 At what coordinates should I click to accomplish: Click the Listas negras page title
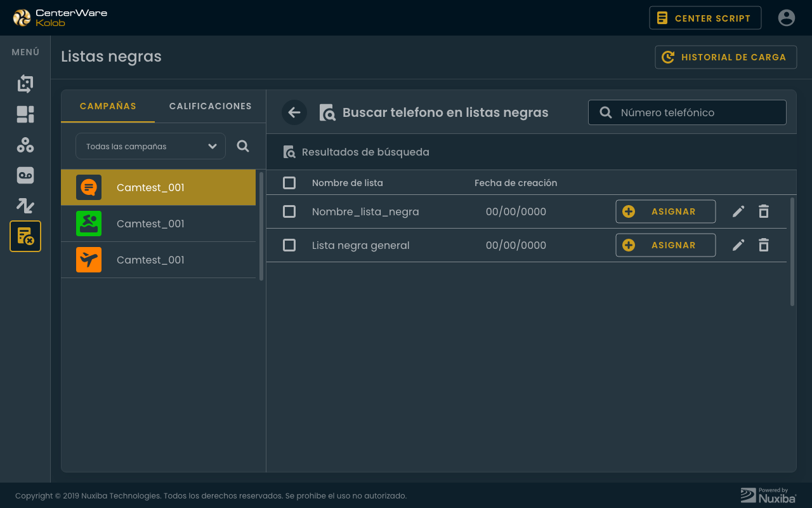tap(111, 57)
